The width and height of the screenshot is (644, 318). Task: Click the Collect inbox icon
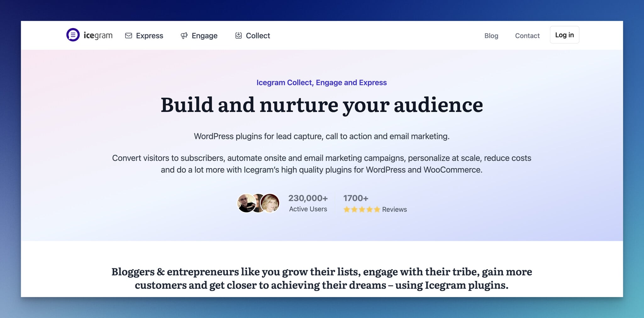pyautogui.click(x=239, y=36)
